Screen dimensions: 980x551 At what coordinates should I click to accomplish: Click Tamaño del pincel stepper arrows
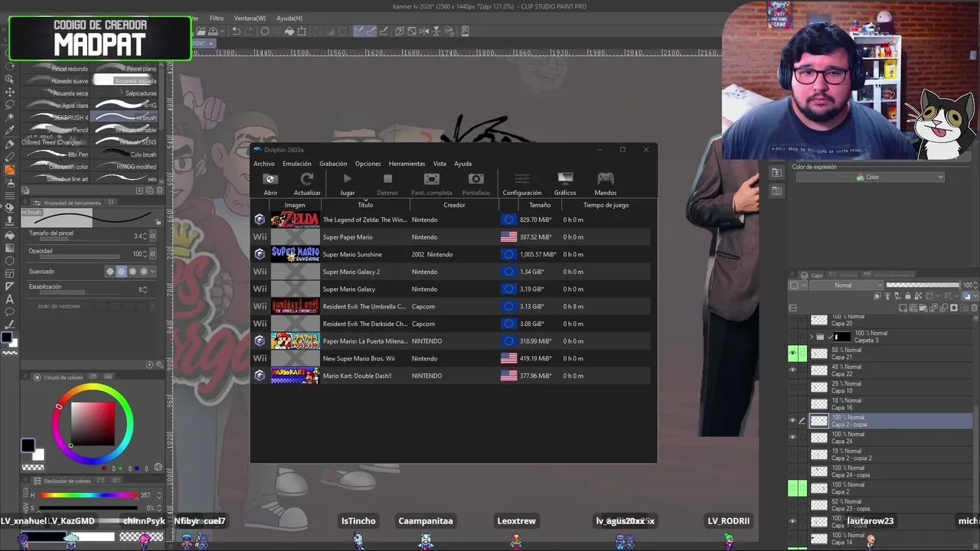145,236
